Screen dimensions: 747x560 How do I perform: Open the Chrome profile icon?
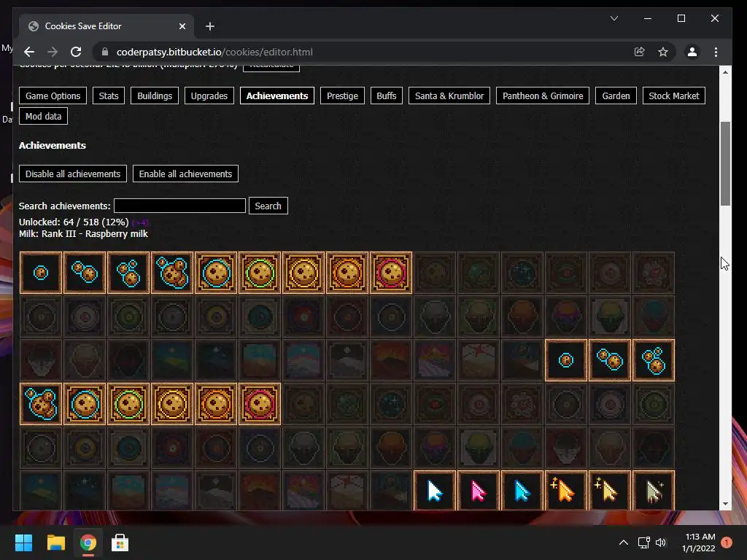coord(692,52)
